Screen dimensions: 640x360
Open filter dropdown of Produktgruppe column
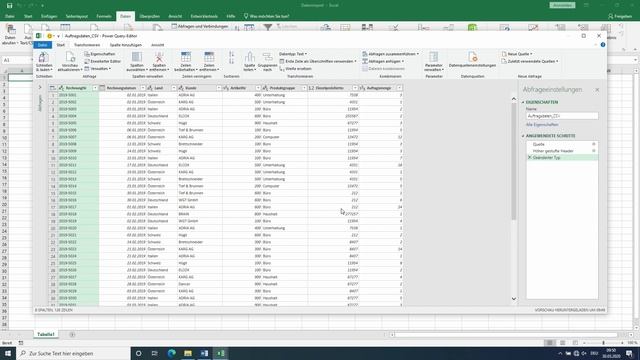pos(304,88)
